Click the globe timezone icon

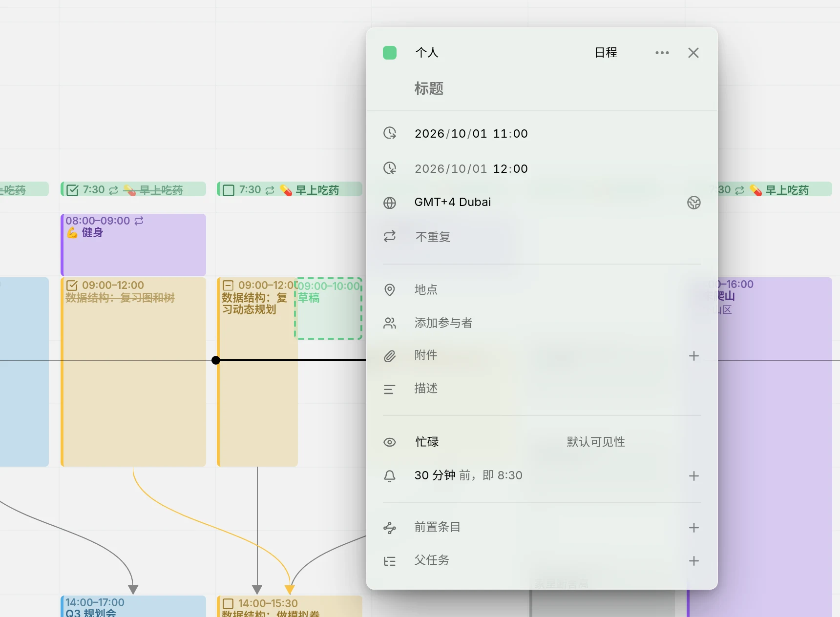click(x=390, y=203)
